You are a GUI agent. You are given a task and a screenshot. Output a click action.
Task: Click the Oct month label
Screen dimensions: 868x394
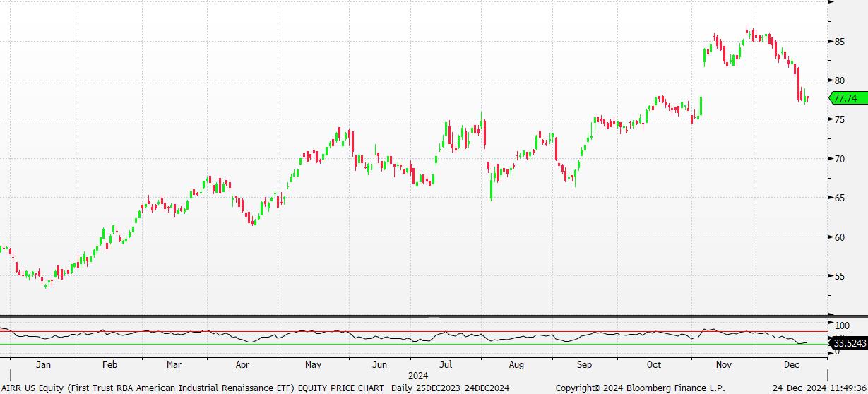coord(654,365)
